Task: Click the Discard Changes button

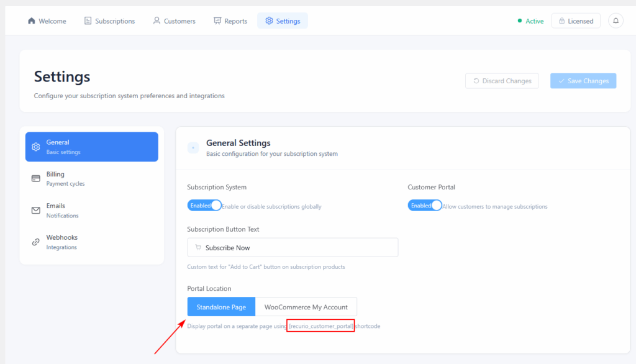Action: click(x=502, y=81)
